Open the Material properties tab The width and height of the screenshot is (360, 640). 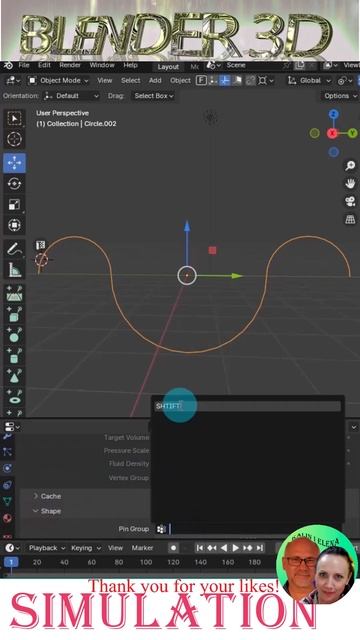(7, 518)
